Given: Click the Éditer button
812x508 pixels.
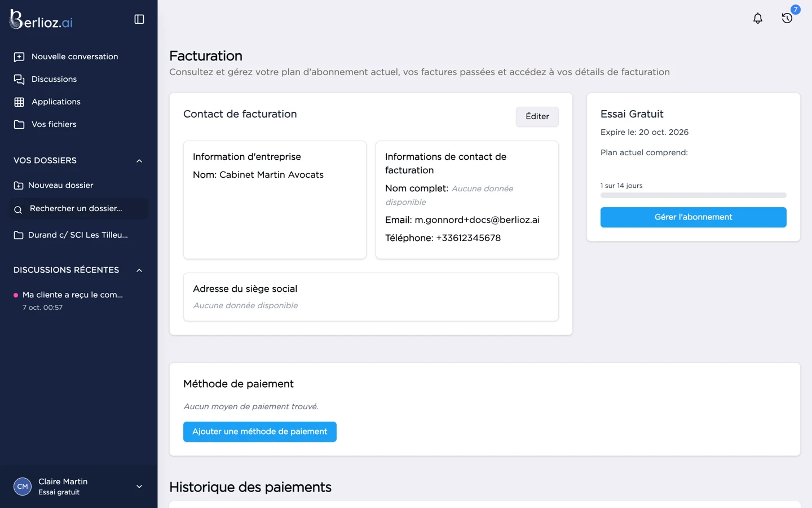Looking at the screenshot, I should (537, 116).
